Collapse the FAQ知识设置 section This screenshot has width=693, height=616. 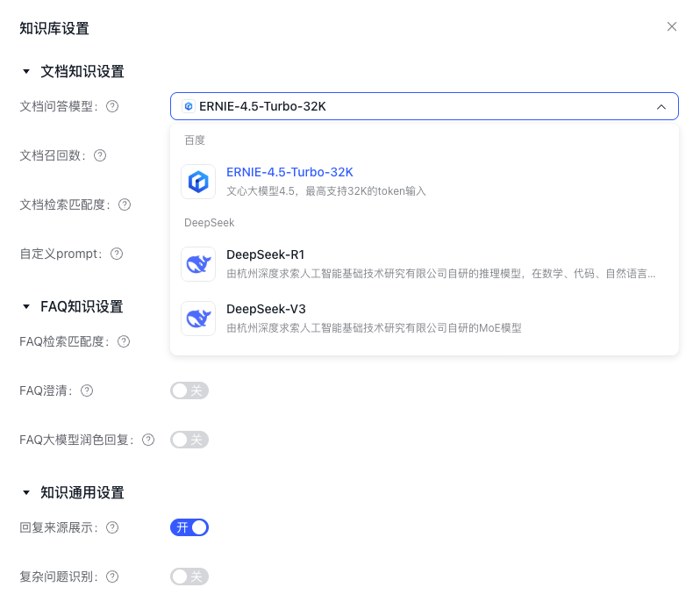(x=26, y=306)
